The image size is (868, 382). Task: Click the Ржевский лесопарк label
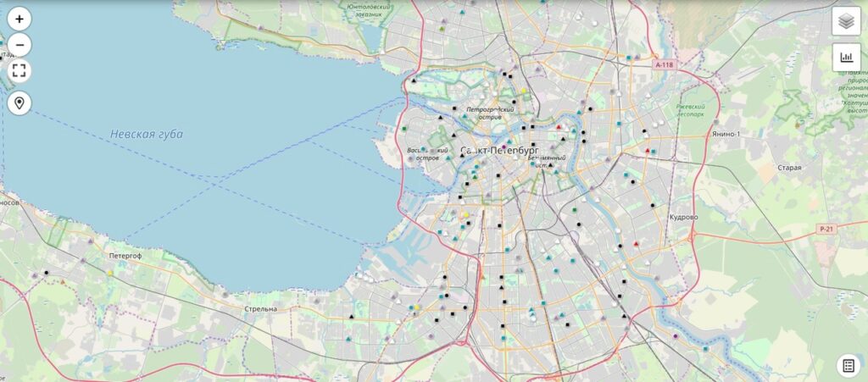pyautogui.click(x=691, y=111)
